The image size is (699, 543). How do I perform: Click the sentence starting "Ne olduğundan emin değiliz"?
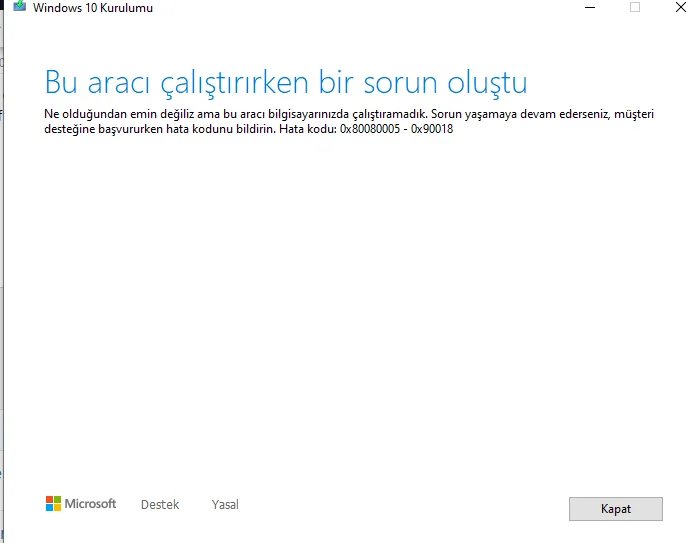(236, 114)
